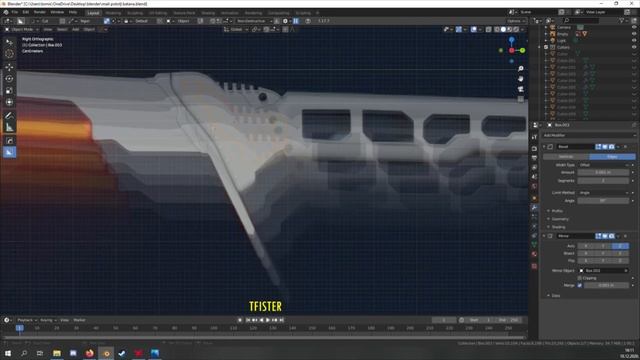Select the Transform tool
This screenshot has height=360, width=640.
[9, 102]
